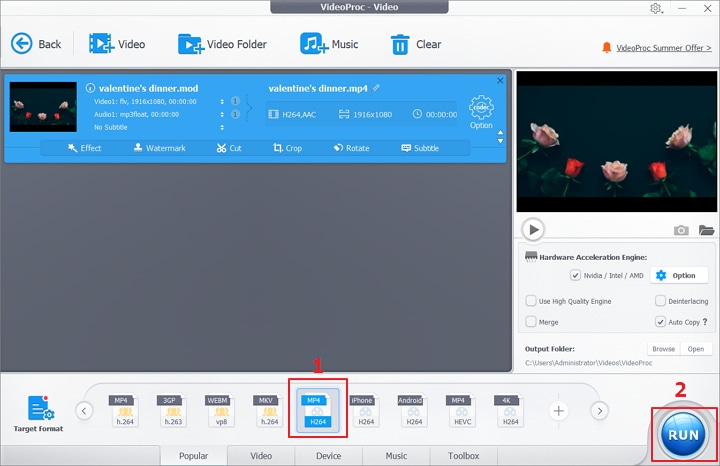Switch to the Toolbox tab
The image size is (720, 466).
[x=463, y=455]
